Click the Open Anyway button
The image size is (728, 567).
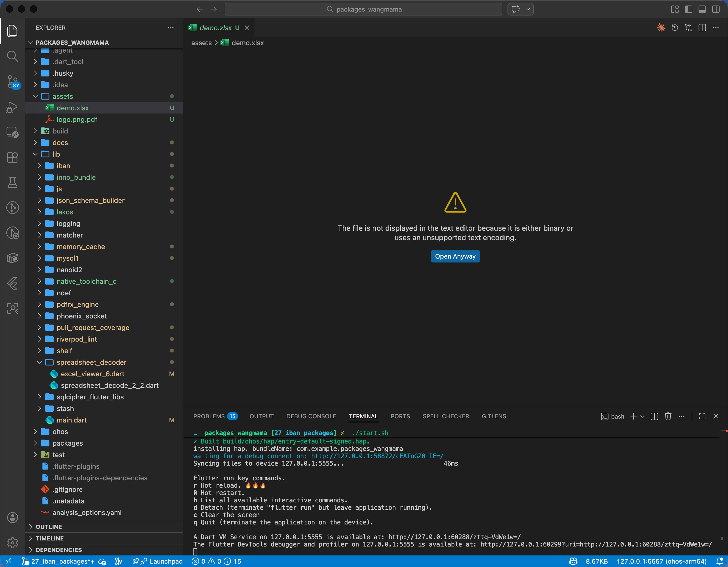[455, 256]
